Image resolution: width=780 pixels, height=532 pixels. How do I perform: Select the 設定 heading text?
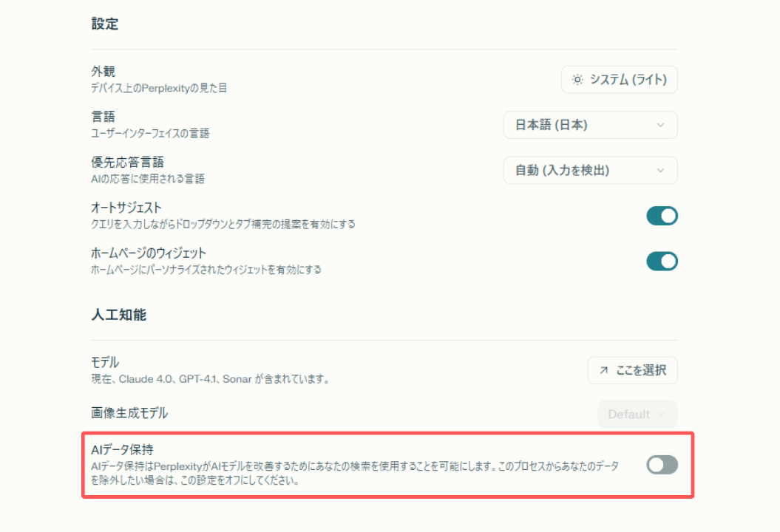105,24
